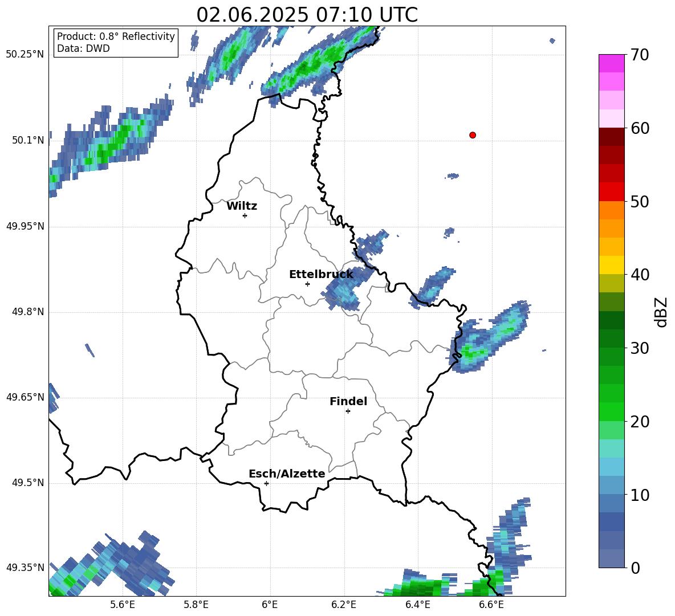Click the dark maroon colorbar band below 60
The width and height of the screenshot is (675, 616).
click(611, 137)
